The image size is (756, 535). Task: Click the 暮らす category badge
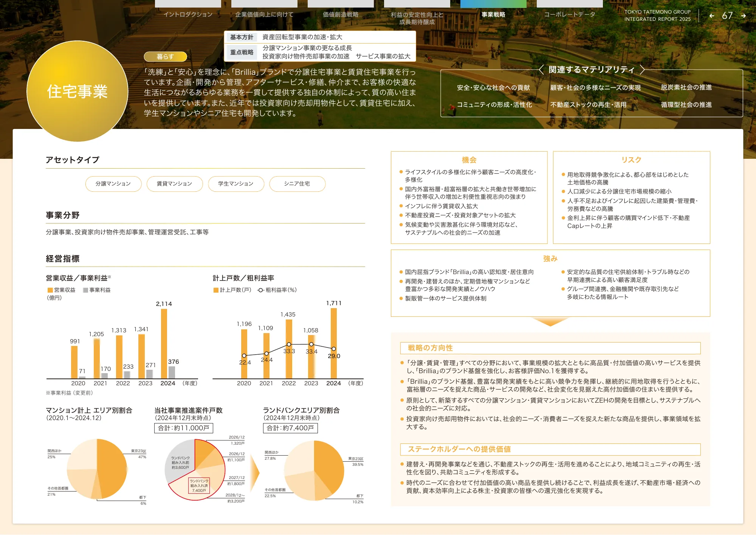[165, 57]
